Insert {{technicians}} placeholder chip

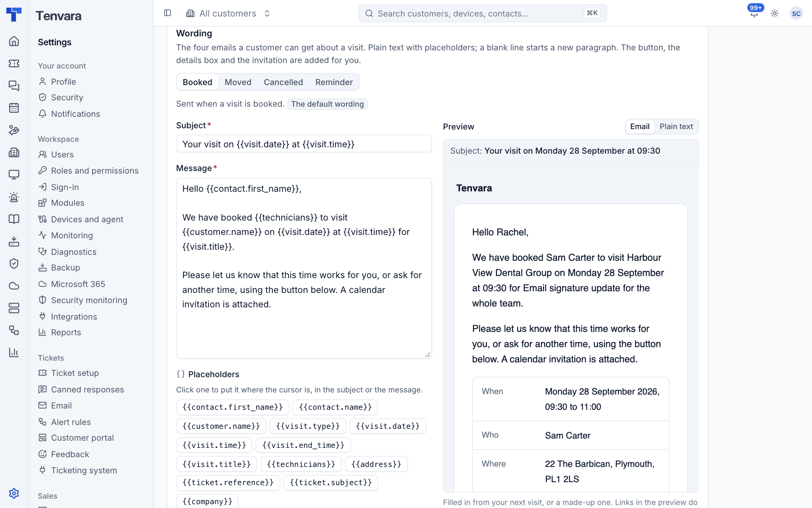(x=301, y=464)
